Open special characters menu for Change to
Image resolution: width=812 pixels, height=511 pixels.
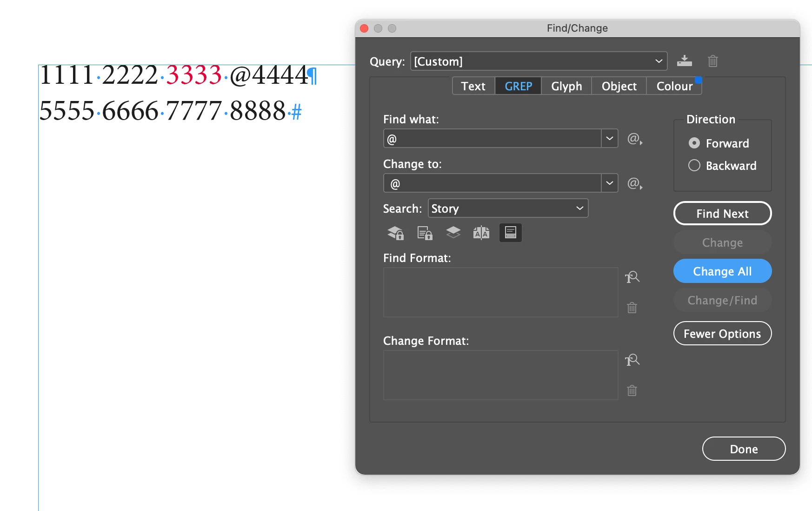[635, 183]
